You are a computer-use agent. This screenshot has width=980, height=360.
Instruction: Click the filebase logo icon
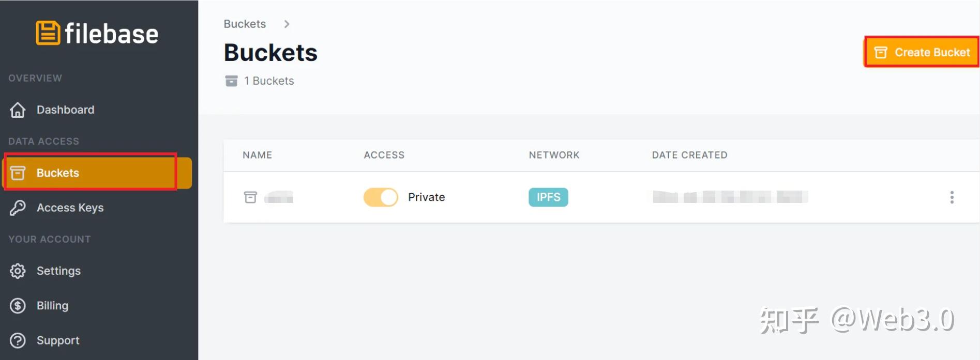48,33
